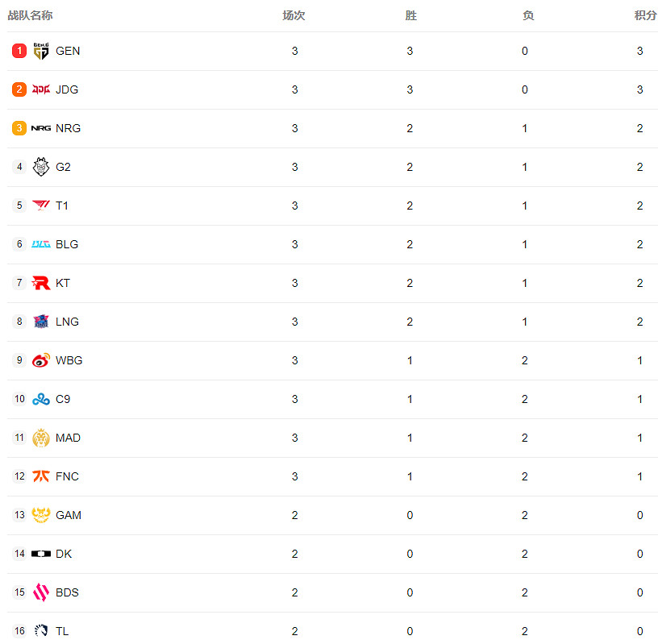This screenshot has height=644, width=658.
Task: Click the BLG team logo
Action: point(41,244)
